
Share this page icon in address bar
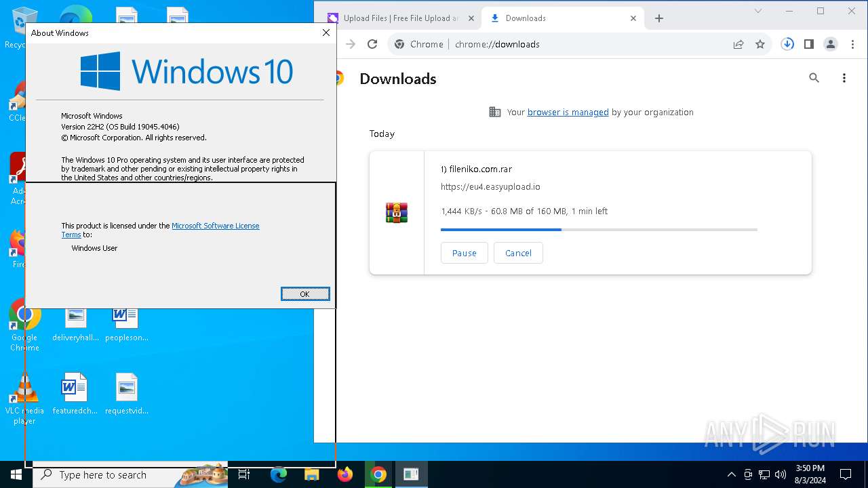[738, 44]
